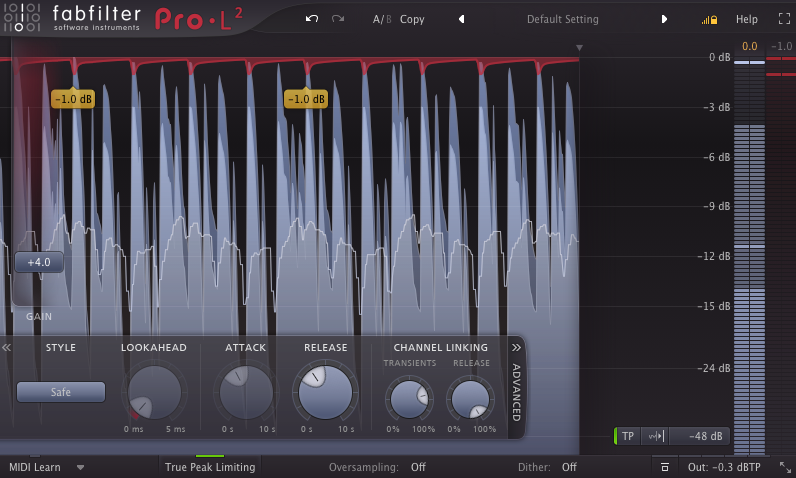The image size is (796, 478).
Task: Load the next preset with right arrow
Action: pyautogui.click(x=664, y=19)
